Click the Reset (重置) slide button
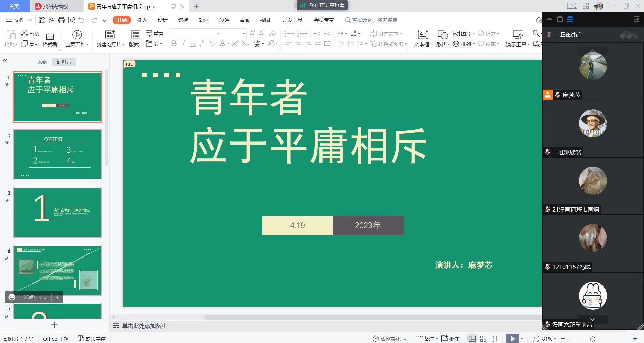Screen dimensions: 644x343 tap(155, 33)
